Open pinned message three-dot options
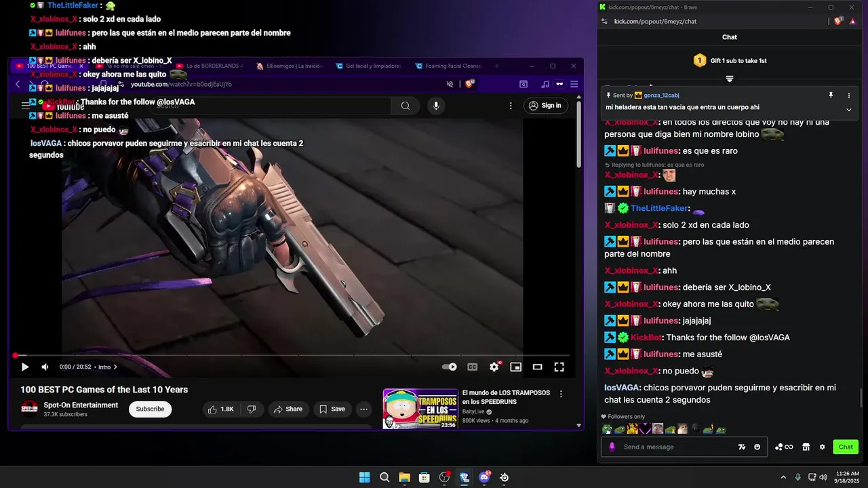 click(x=848, y=96)
